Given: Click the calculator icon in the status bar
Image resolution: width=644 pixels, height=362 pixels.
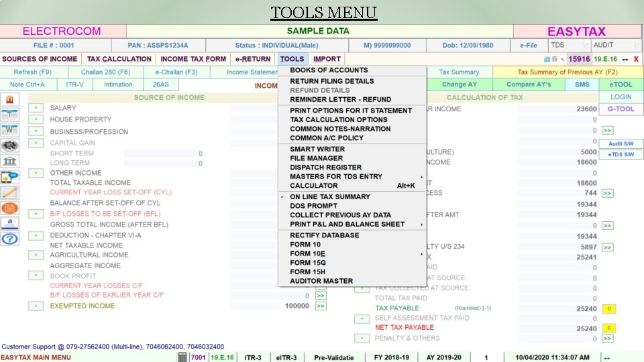Looking at the screenshot, I should [x=182, y=357].
